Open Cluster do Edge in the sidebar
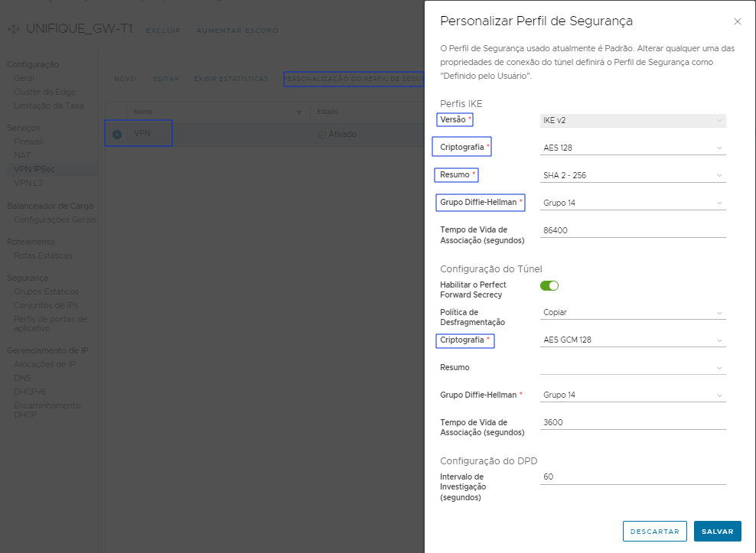Viewport: 756px width, 553px height. (x=44, y=92)
